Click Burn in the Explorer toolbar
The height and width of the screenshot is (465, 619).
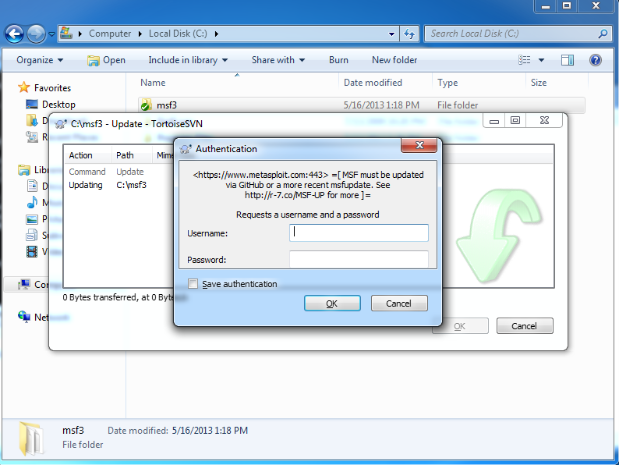coord(338,60)
